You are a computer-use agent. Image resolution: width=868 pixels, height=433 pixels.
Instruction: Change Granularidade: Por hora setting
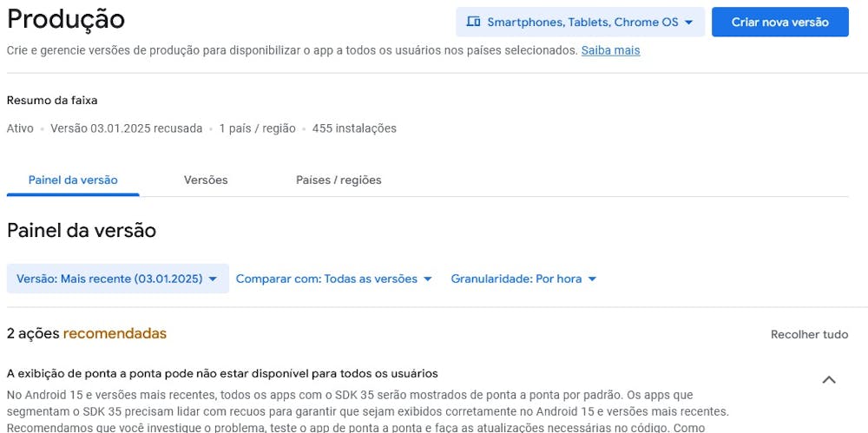coord(523,279)
